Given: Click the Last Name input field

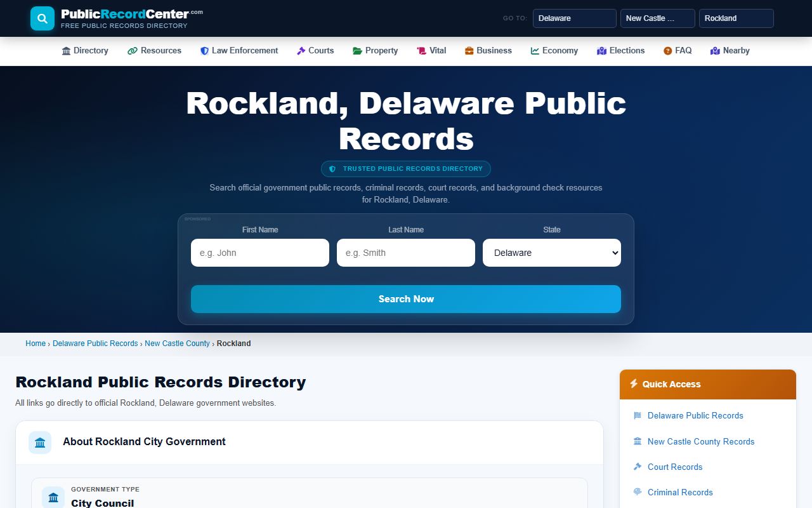Looking at the screenshot, I should 406,253.
